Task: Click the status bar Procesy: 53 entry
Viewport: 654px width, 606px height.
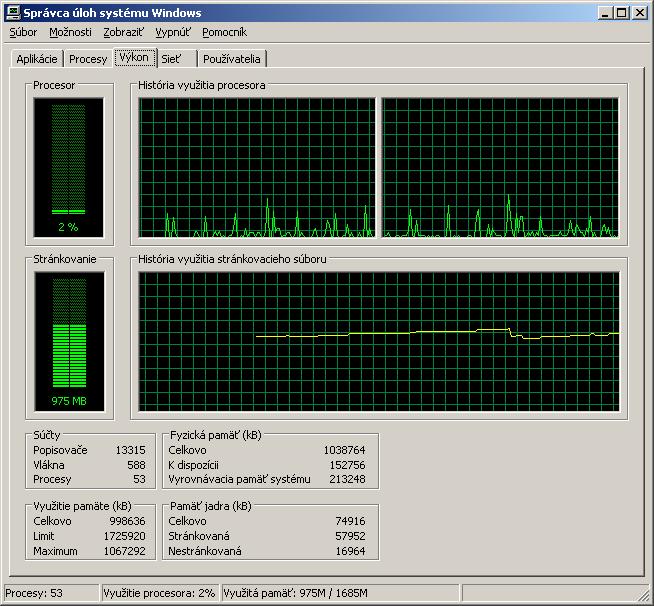Action: [52, 593]
